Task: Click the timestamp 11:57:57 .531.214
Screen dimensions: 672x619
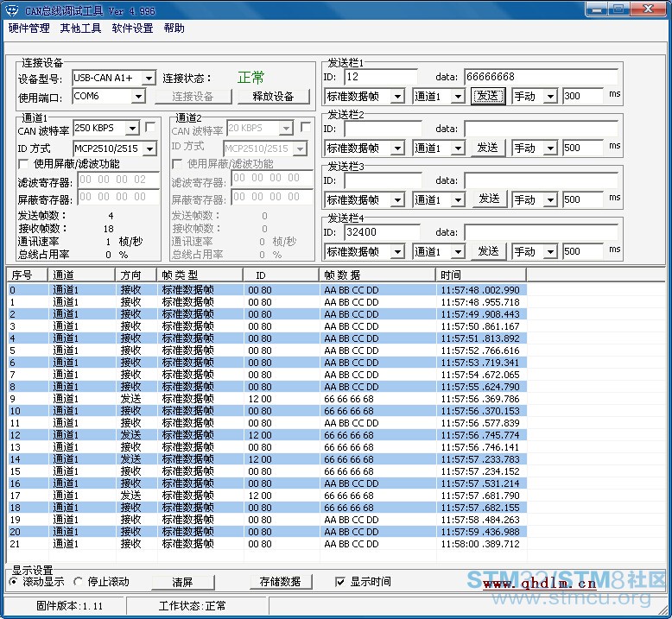Action: point(480,483)
